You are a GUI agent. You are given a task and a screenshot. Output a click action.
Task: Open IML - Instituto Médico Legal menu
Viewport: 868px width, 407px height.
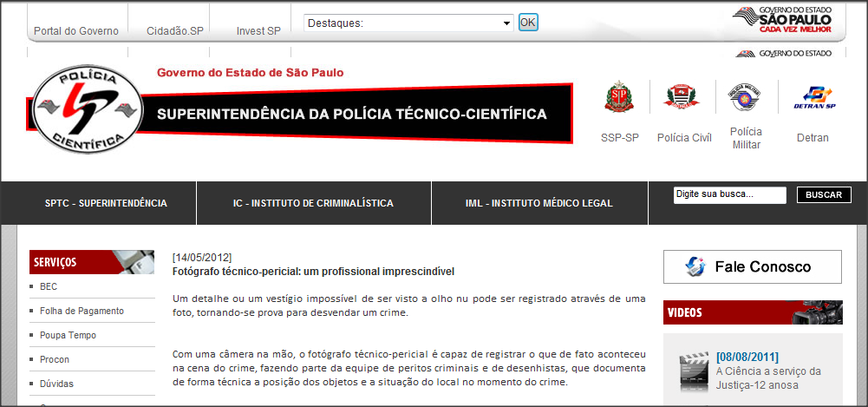(x=538, y=203)
